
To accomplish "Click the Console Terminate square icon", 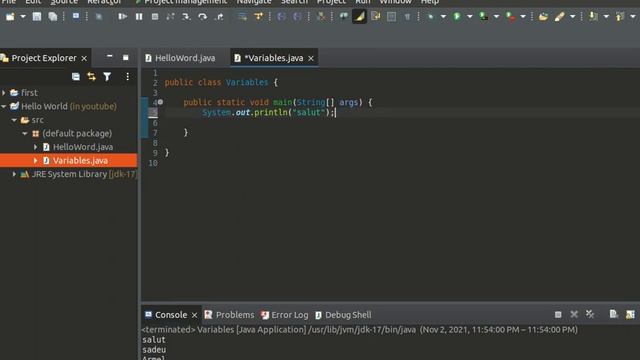I will (558, 314).
